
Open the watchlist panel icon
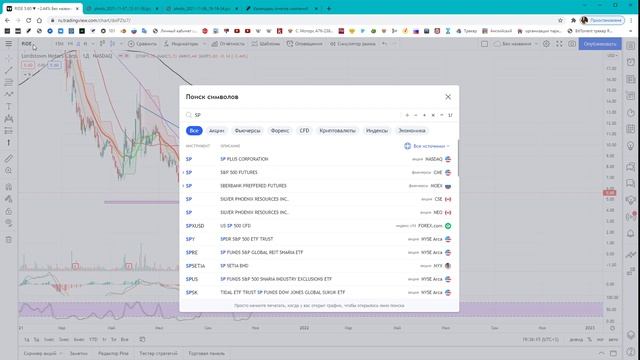click(x=631, y=46)
